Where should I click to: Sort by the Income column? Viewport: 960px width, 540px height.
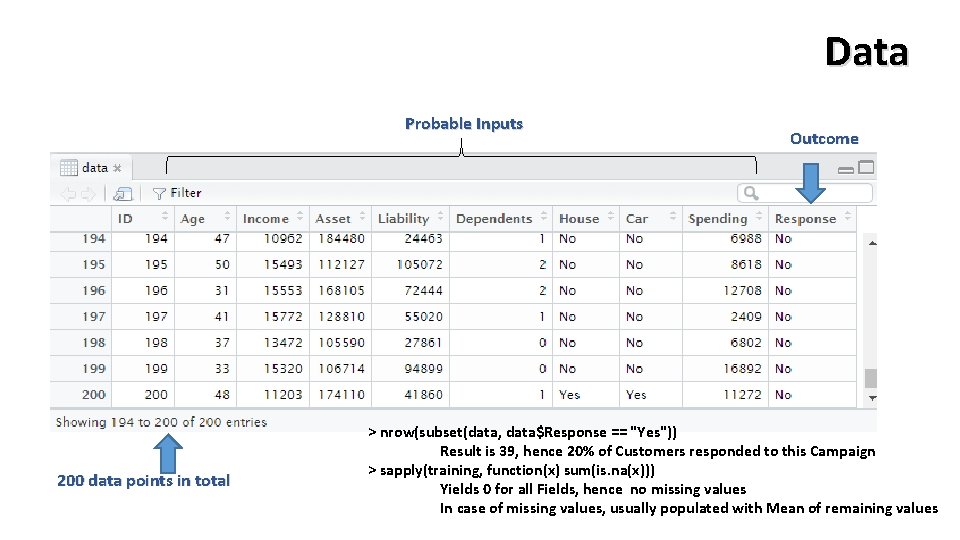[272, 219]
